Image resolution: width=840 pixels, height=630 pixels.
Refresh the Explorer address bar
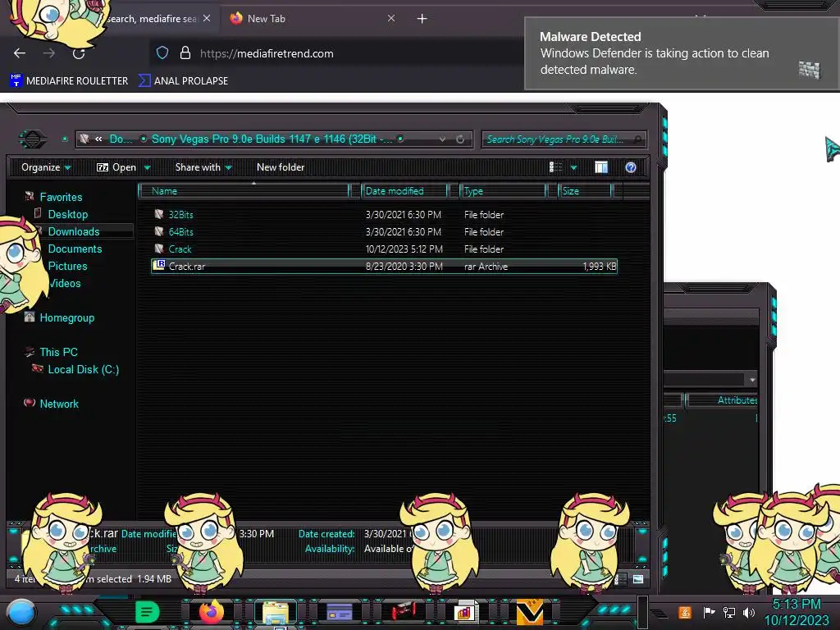click(460, 139)
